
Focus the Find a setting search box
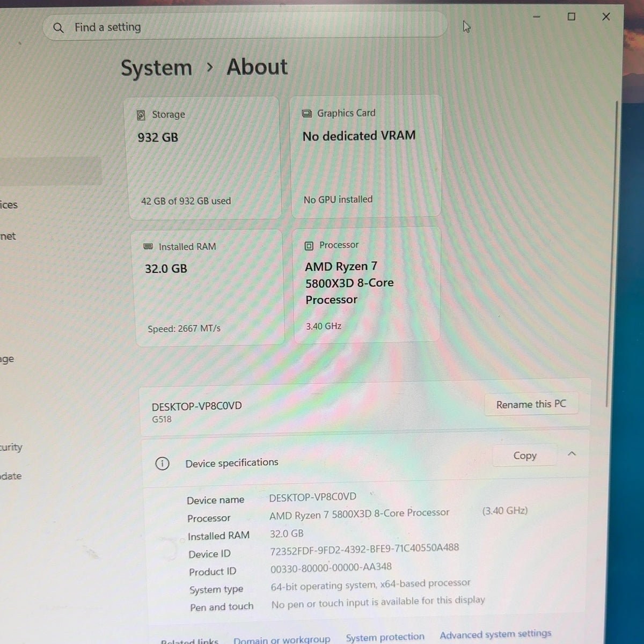[x=245, y=27]
